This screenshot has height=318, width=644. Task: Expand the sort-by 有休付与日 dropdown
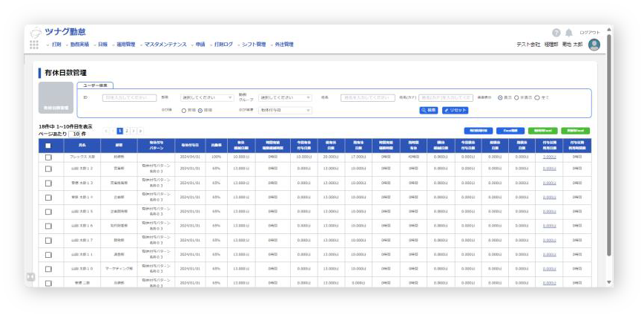(x=286, y=110)
